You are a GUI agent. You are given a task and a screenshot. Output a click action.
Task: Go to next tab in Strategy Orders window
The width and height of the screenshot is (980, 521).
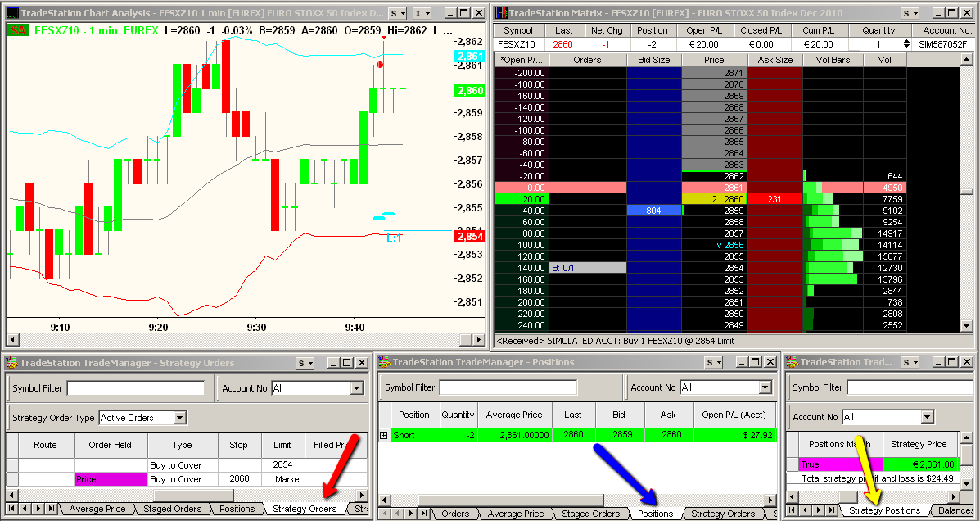pyautogui.click(x=38, y=509)
